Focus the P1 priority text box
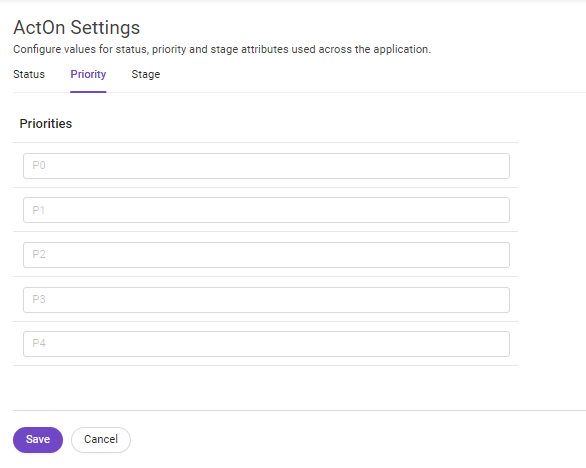This screenshot has height=468, width=586. click(x=266, y=210)
